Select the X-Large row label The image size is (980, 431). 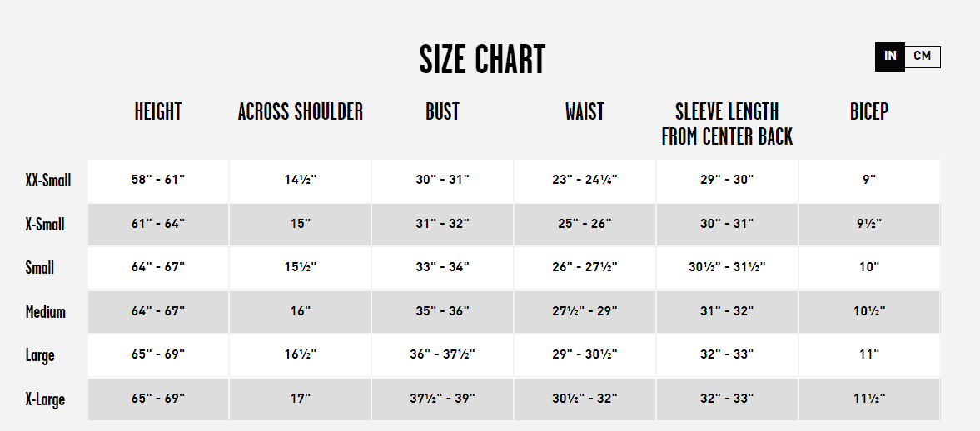45,399
